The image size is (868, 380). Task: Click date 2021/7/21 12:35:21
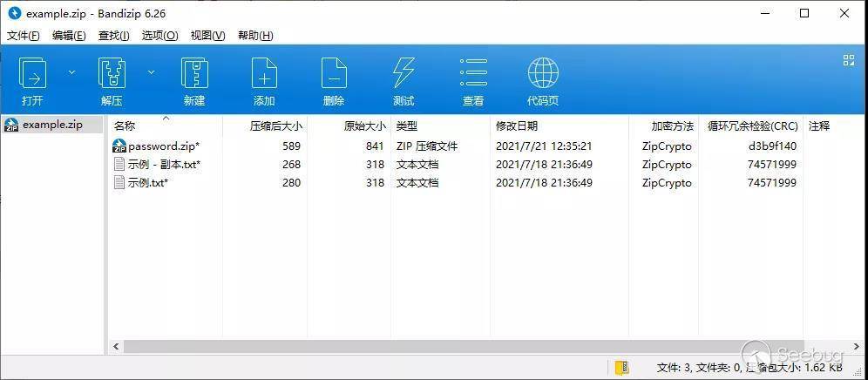pos(544,146)
